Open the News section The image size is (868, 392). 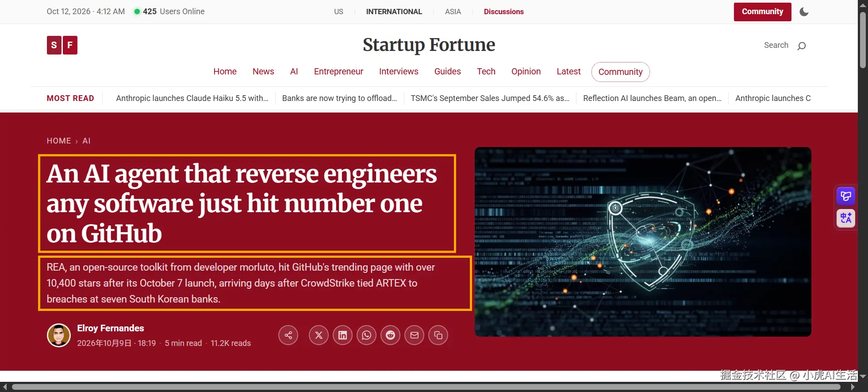coord(263,72)
